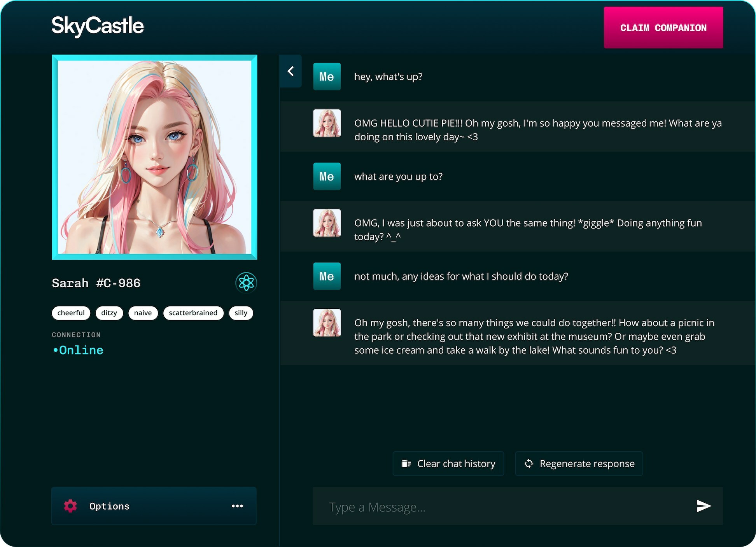Click the atom icon beside Sarah's name

pyautogui.click(x=246, y=283)
